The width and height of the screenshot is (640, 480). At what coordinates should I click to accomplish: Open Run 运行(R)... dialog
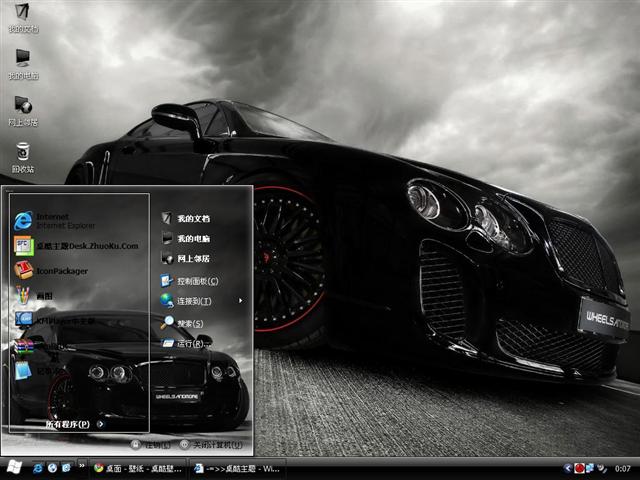point(187,344)
